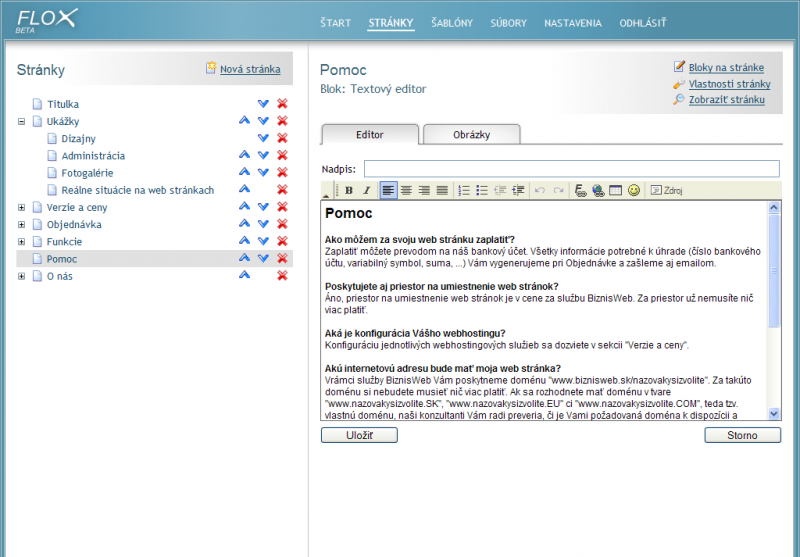
Task: Move O nás page up
Action: (244, 275)
